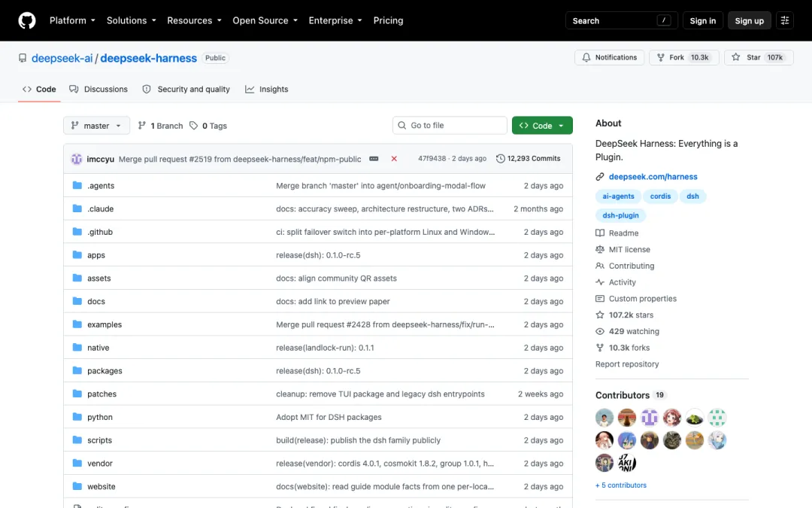Click the native folder icon
The image size is (812, 508).
pos(77,347)
